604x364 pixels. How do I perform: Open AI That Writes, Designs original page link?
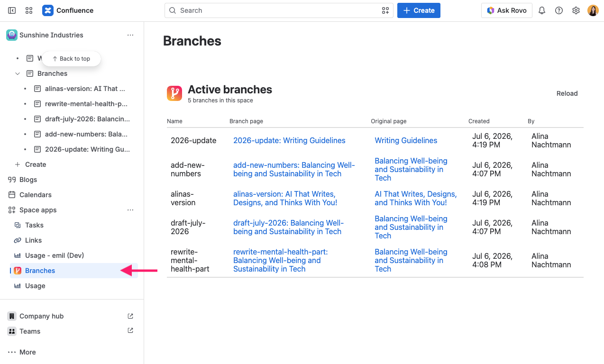[x=415, y=198]
